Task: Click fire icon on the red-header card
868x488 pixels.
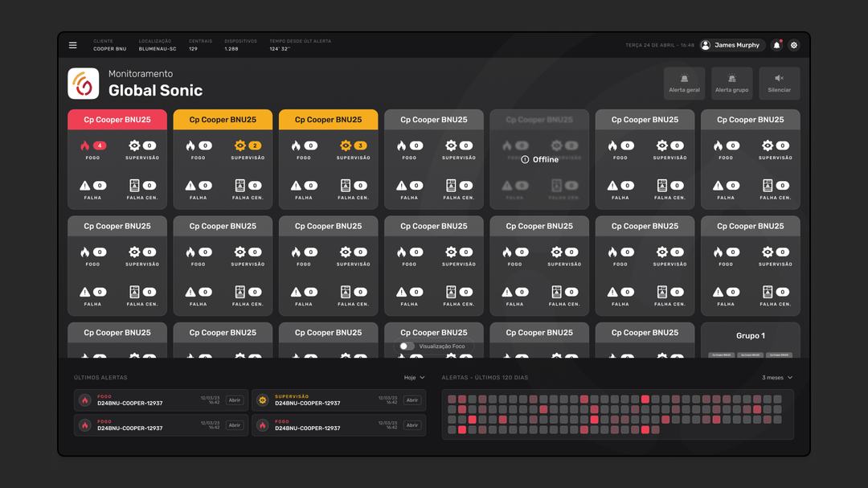Action: tap(85, 146)
